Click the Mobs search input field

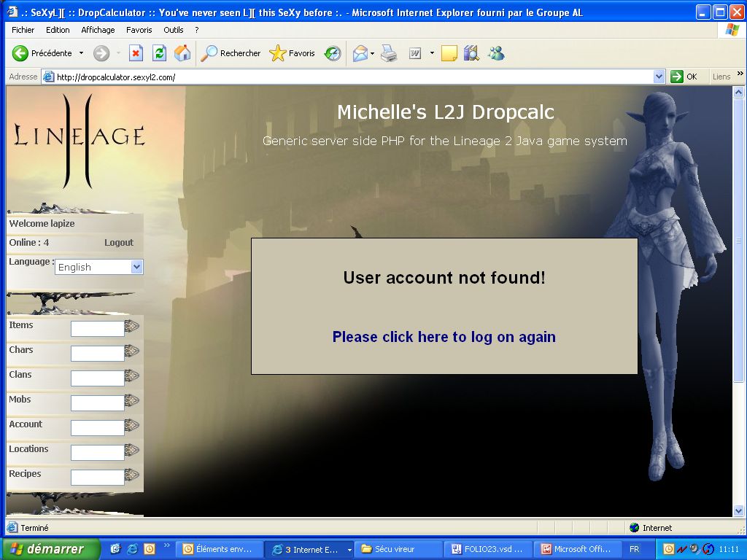coord(98,402)
